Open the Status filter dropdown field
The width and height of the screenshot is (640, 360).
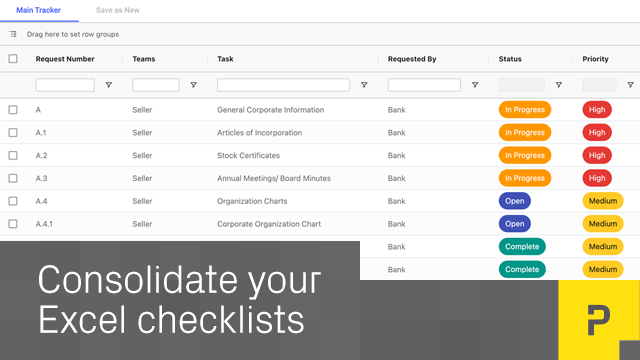pos(522,85)
